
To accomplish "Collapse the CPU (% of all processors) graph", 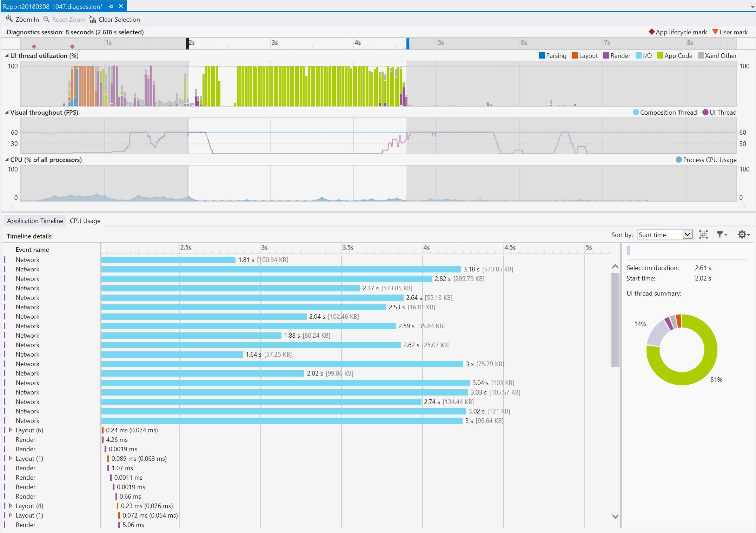I will (x=6, y=160).
